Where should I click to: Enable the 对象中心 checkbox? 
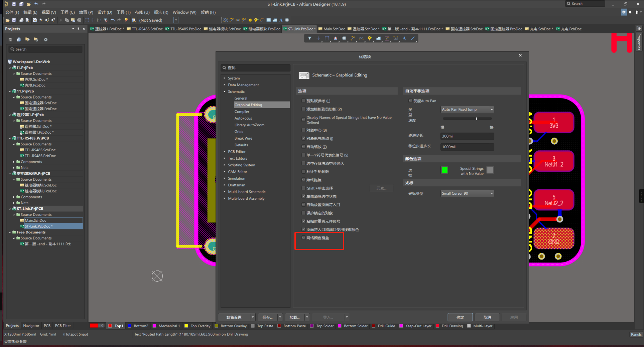click(x=303, y=130)
